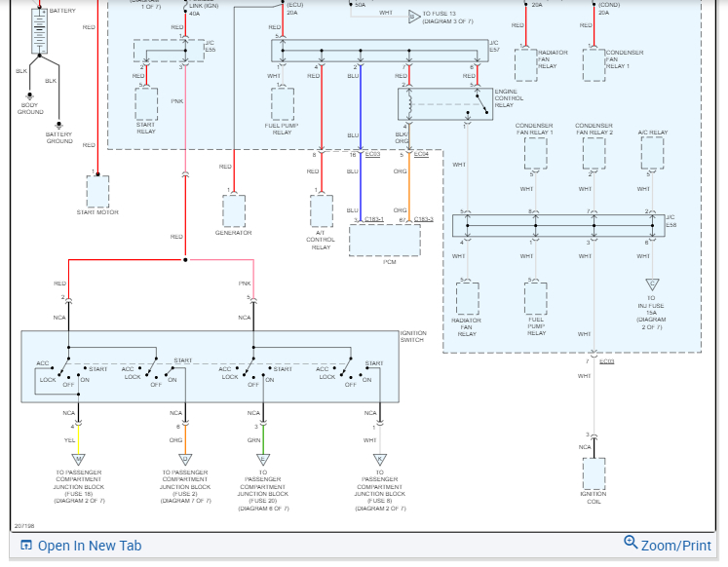The image size is (728, 567).
Task: Click the Open In New Tab window icon
Action: [x=26, y=546]
